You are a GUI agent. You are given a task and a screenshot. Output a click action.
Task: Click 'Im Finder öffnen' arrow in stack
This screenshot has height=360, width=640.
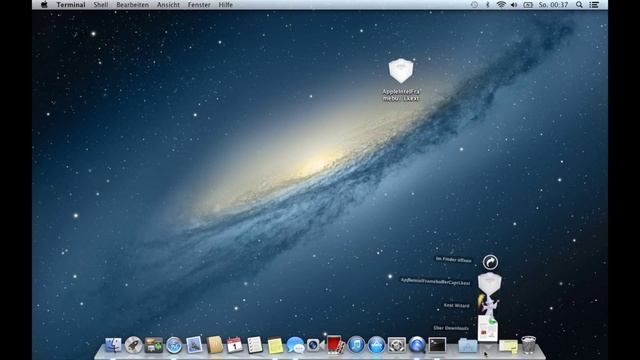click(490, 262)
